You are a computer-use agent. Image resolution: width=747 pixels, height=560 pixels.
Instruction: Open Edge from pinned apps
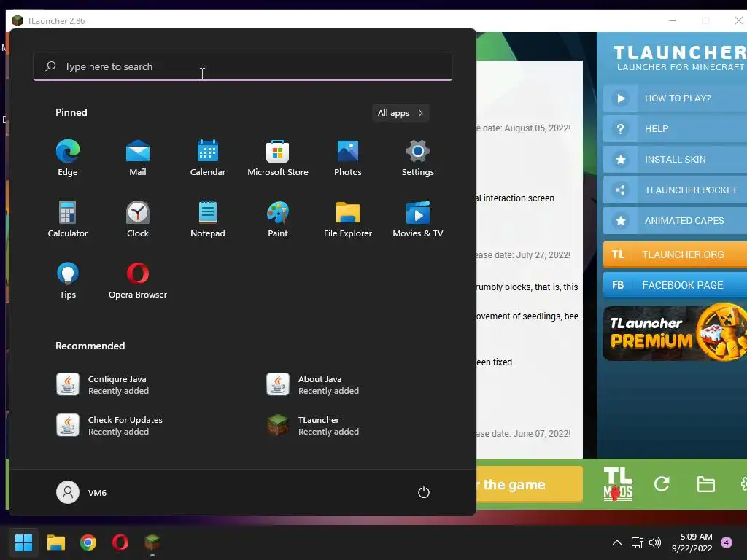pos(68,158)
